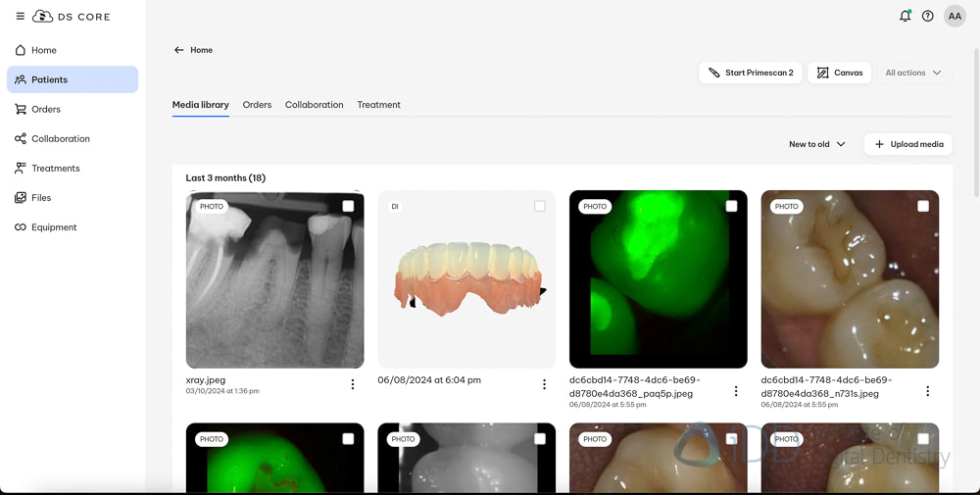Open options menu for 3D scan item
The image size is (980, 495).
pos(544,385)
